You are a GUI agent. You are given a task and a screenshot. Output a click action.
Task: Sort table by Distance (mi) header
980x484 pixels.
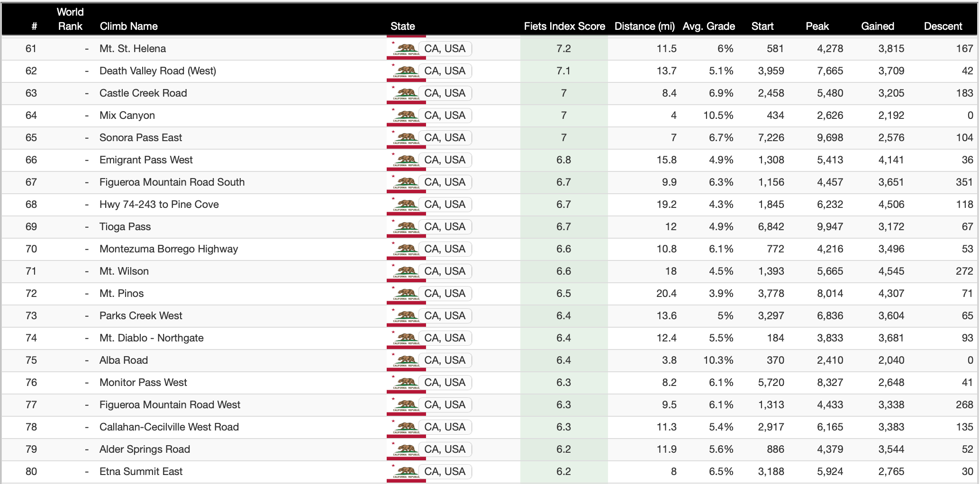(644, 26)
